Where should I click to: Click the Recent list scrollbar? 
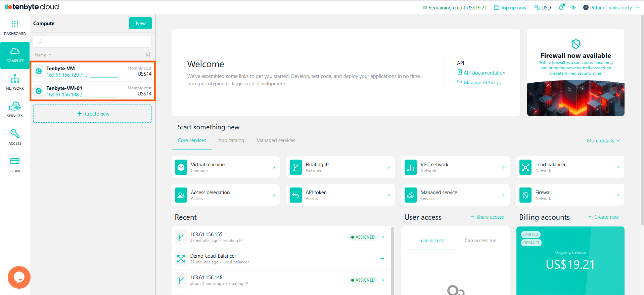393,261
